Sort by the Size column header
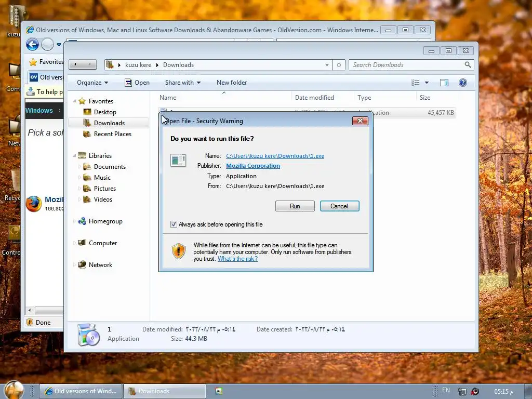The image size is (532, 399). pos(436,97)
